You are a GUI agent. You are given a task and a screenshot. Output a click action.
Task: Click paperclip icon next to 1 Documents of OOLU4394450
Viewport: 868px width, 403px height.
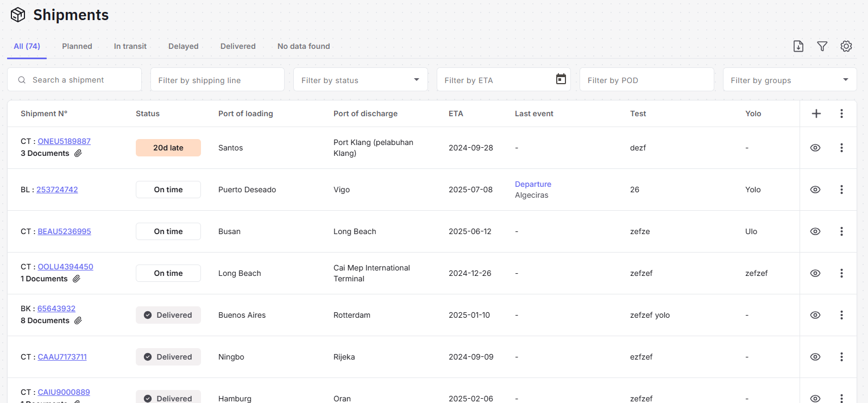pos(77,279)
